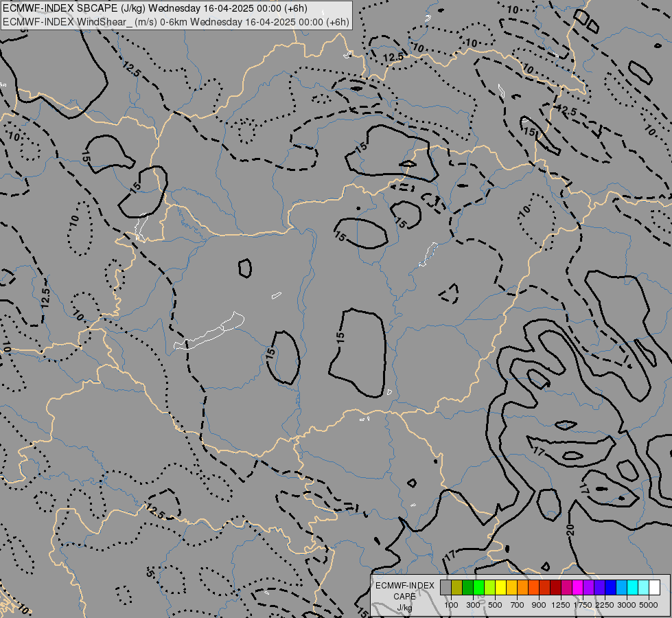
Task: Click the ECMWF-INDEX SBCAPE header line
Action: (x=154, y=8)
